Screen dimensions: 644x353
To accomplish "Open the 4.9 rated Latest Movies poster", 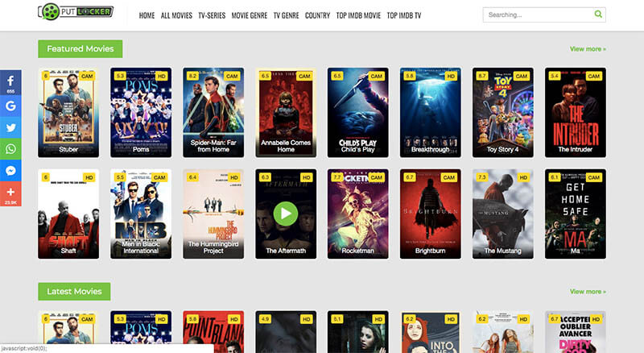I will (x=286, y=331).
